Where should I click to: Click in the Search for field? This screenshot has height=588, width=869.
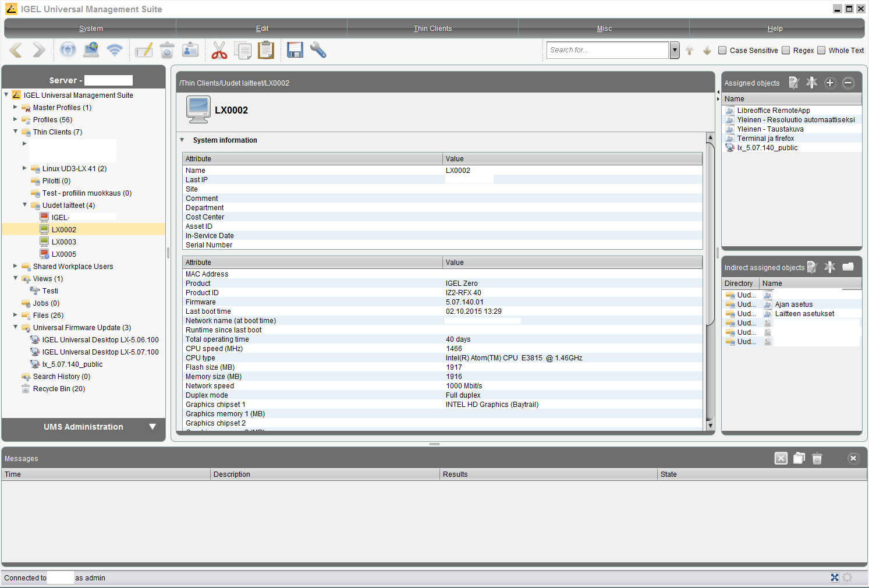point(607,50)
